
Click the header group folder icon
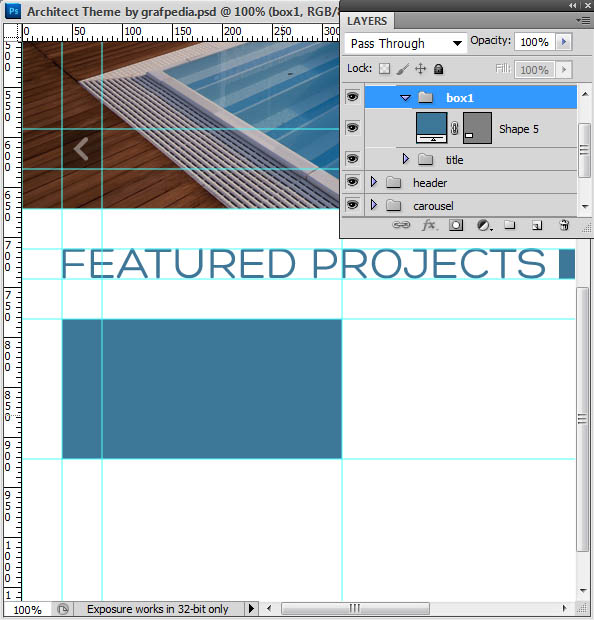393,182
